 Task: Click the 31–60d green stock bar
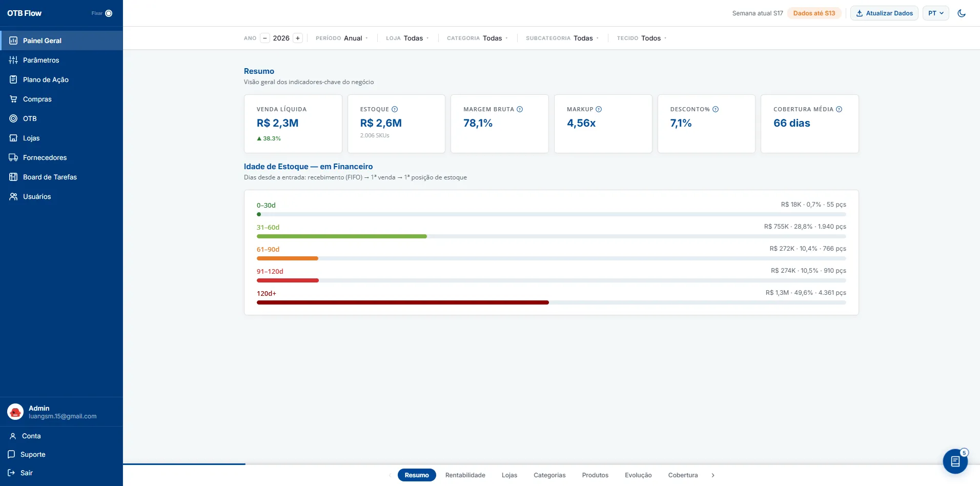click(342, 236)
